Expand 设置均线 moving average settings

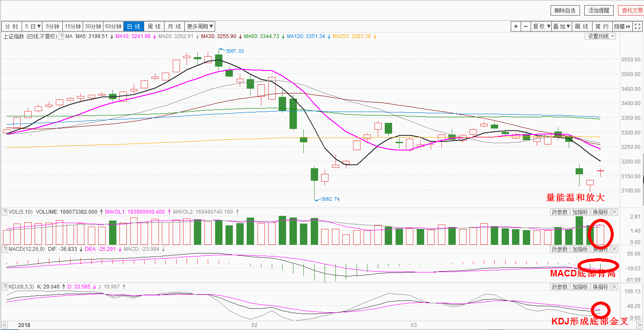tap(601, 36)
